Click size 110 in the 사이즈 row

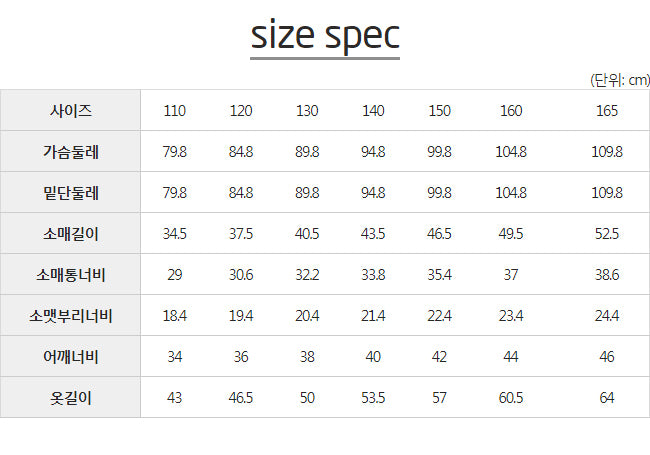coord(175,111)
